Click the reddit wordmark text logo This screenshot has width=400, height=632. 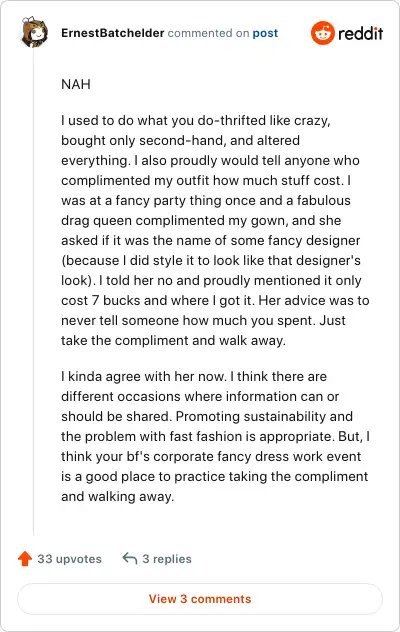360,33
